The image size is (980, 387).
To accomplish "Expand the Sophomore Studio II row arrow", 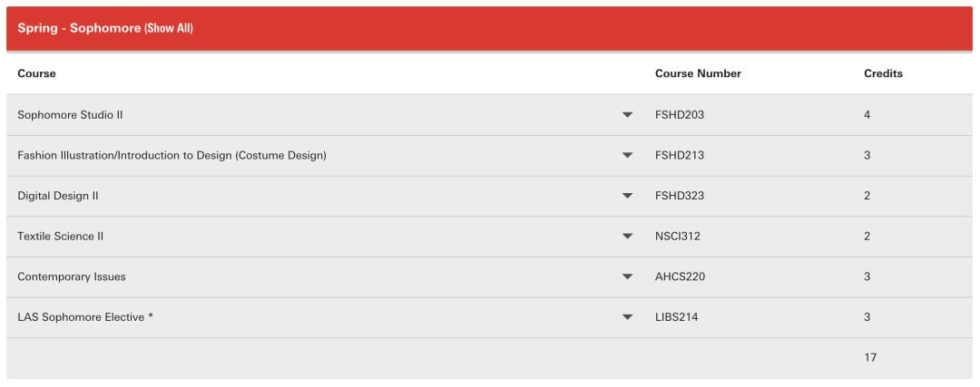I will point(627,115).
